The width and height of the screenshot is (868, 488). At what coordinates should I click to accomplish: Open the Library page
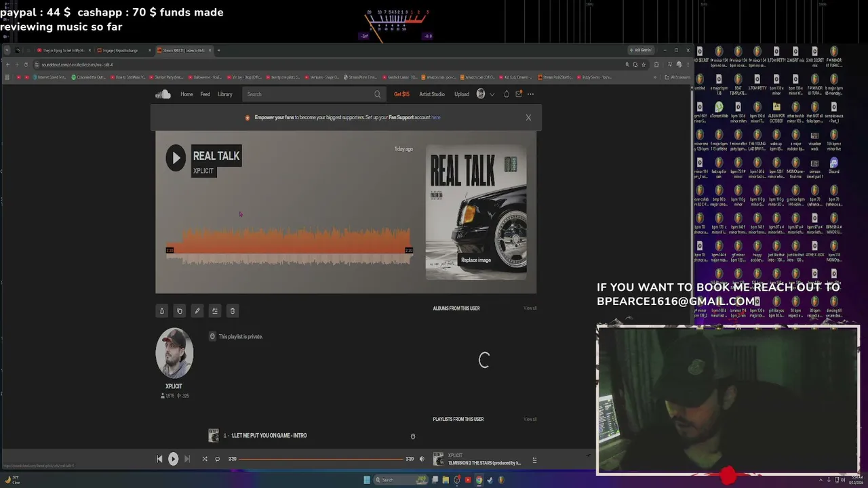(225, 94)
